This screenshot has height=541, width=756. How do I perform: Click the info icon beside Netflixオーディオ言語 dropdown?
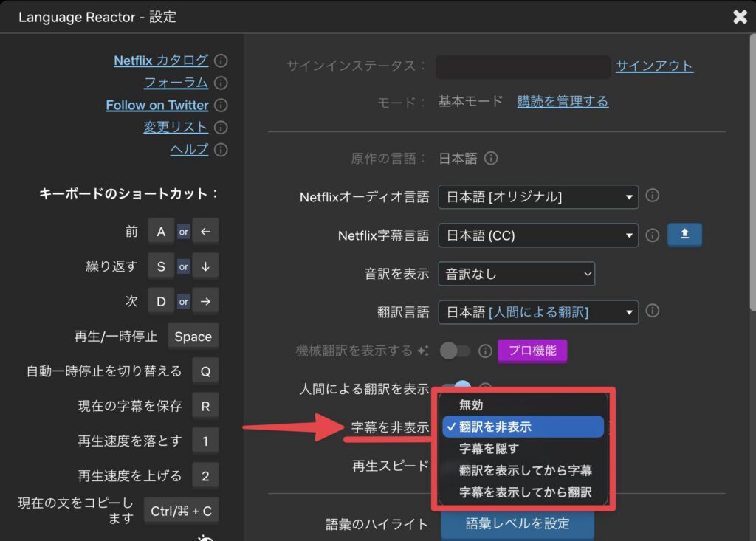(652, 196)
